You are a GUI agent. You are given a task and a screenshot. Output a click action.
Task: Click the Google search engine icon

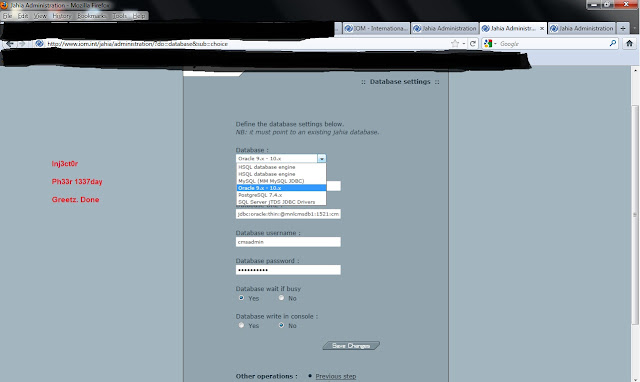pos(488,43)
